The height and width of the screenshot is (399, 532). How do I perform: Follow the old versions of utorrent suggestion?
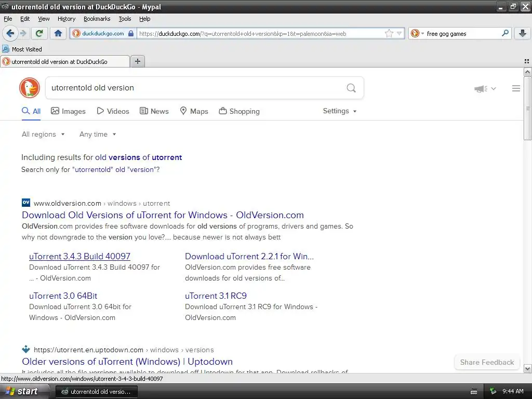pos(138,157)
